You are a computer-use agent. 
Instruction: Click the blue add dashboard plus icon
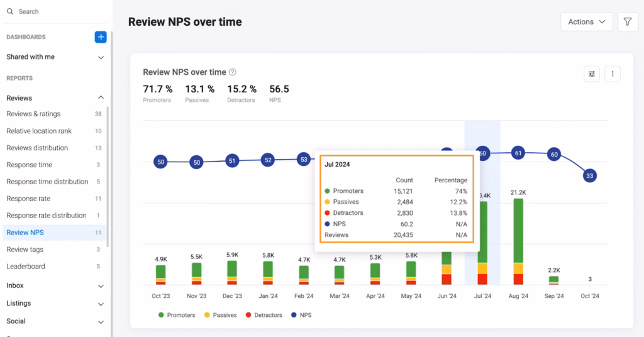click(101, 37)
